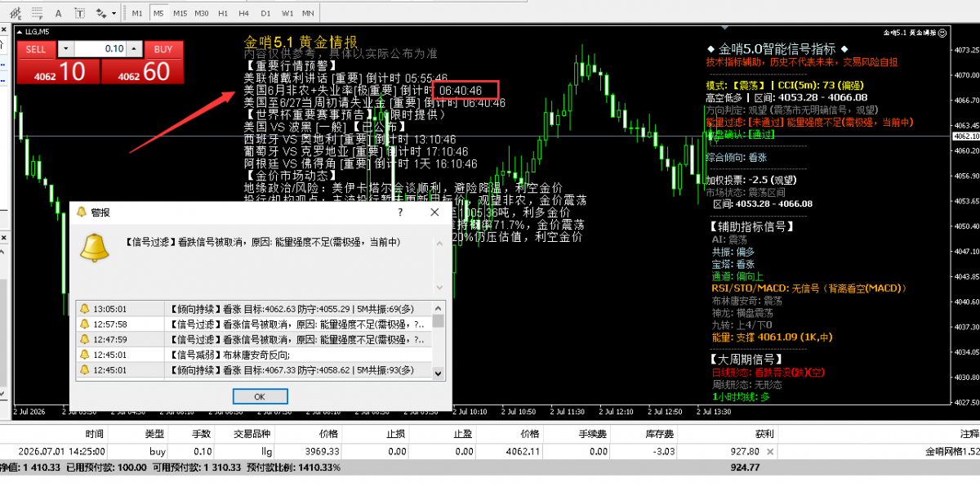980x483 pixels.
Task: Close the 警报 alert dialog
Action: click(434, 212)
